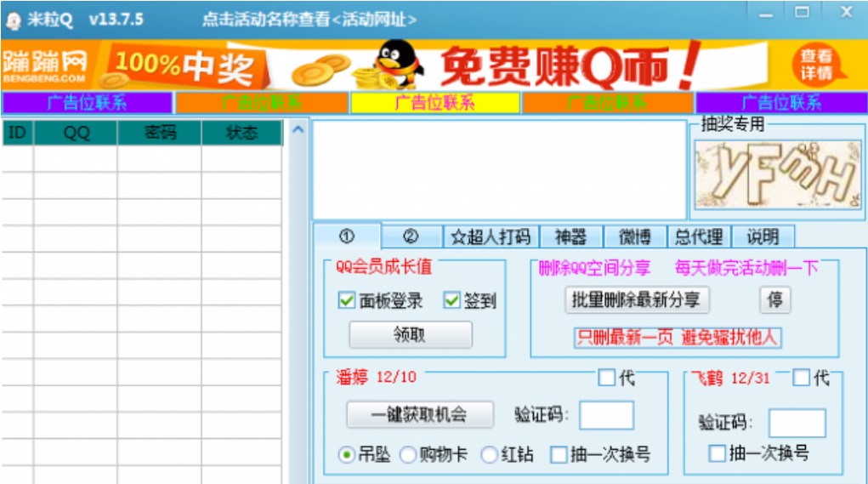This screenshot has width=868, height=484.
Task: Click the 停 stop button
Action: (774, 300)
